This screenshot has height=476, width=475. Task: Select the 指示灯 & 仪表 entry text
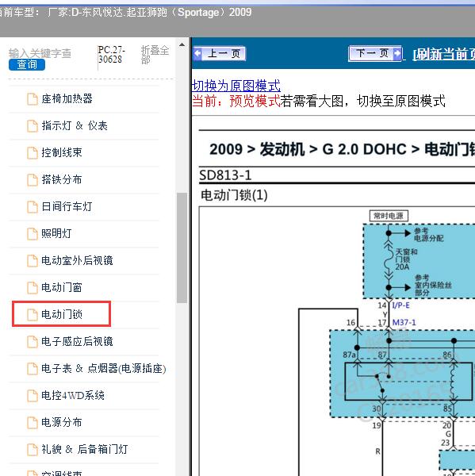(75, 125)
